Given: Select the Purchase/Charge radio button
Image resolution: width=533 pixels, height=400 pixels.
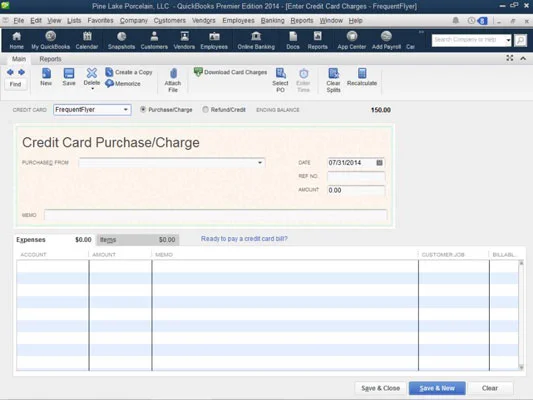Looking at the screenshot, I should (143, 109).
